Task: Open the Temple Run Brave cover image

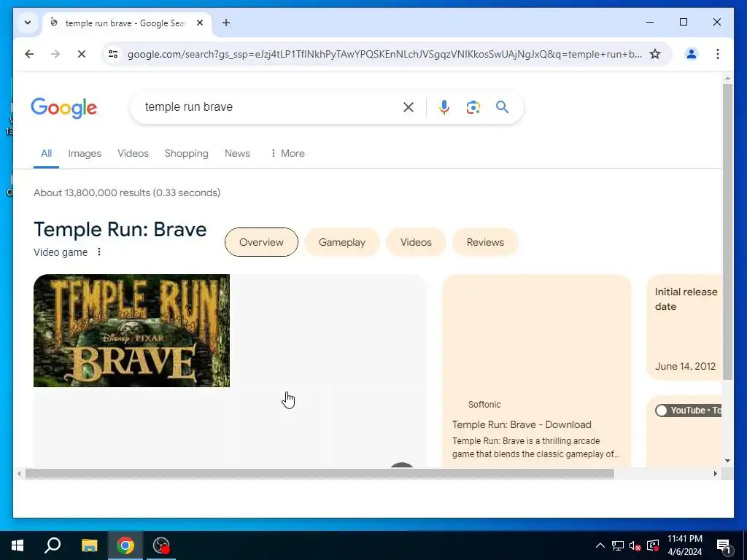Action: tap(131, 330)
